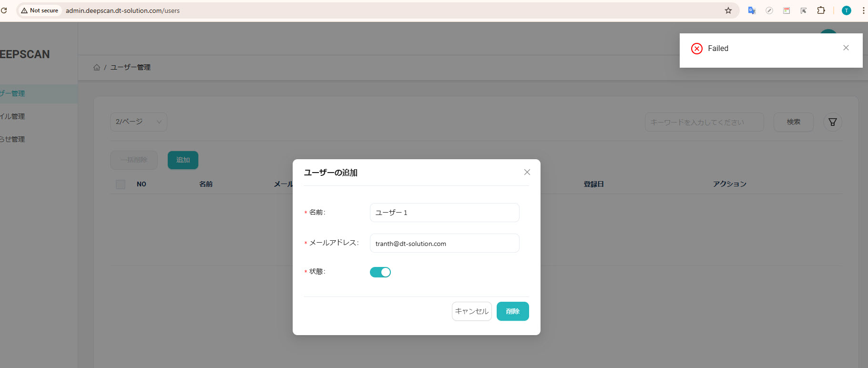Bookmark page with star icon
This screenshot has width=868, height=368.
coord(728,10)
